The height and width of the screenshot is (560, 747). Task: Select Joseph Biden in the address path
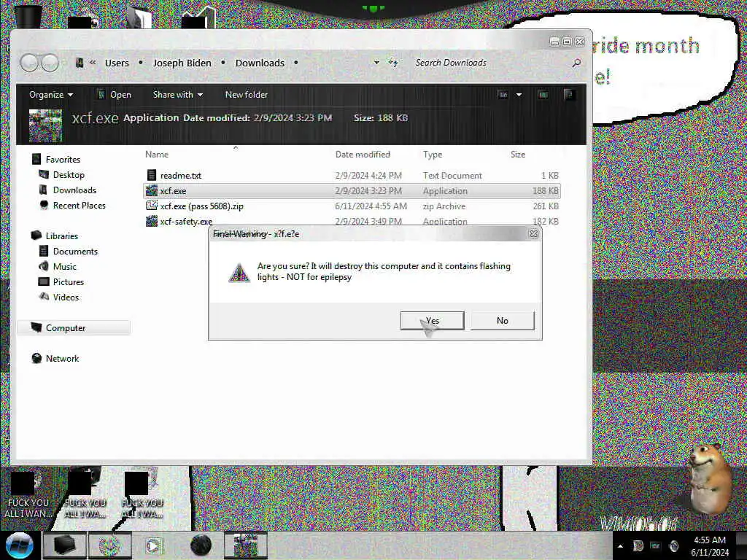(x=182, y=63)
